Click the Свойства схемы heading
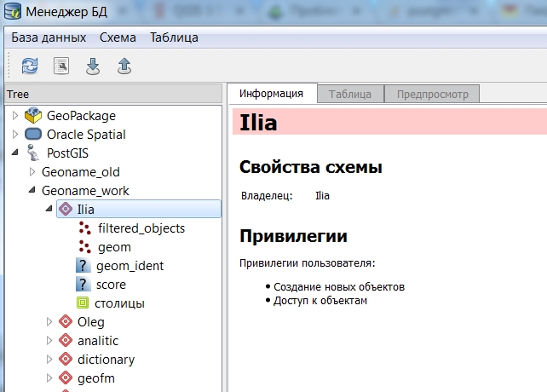 pos(311,167)
